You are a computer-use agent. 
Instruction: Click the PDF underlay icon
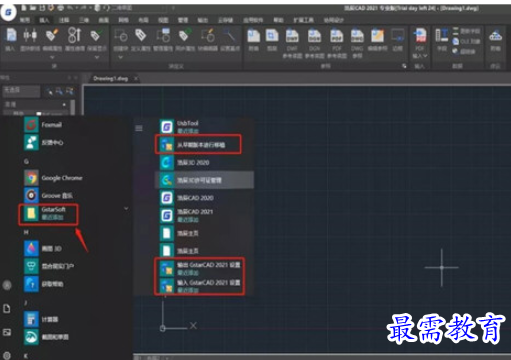click(337, 36)
